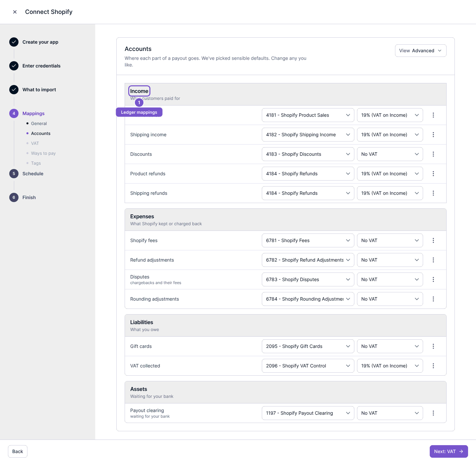Open more options for Shipping income row

[x=433, y=135]
